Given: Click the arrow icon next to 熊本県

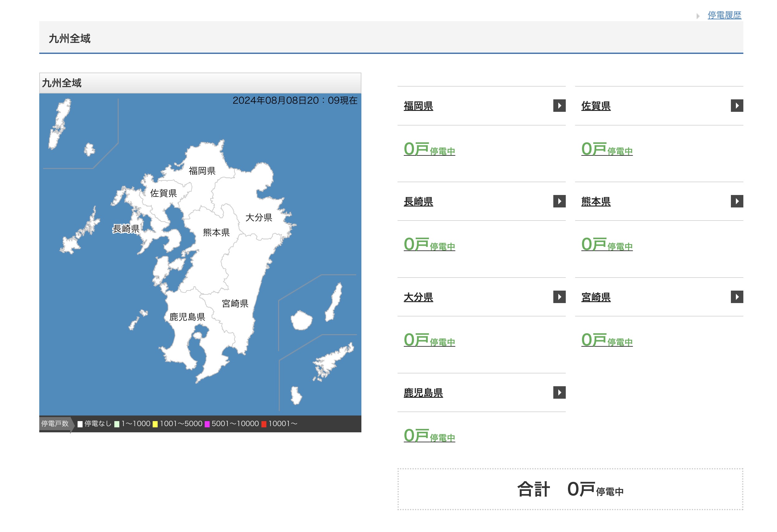Looking at the screenshot, I should [736, 201].
